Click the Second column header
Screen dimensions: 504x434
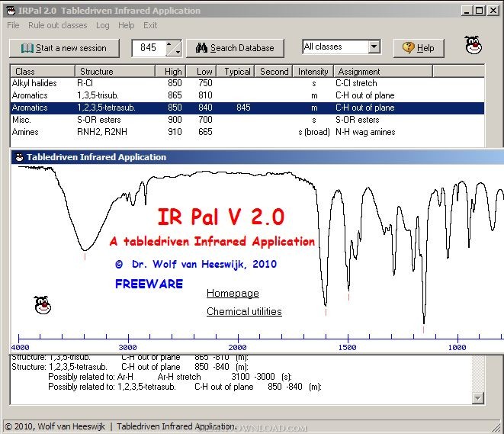coord(274,72)
